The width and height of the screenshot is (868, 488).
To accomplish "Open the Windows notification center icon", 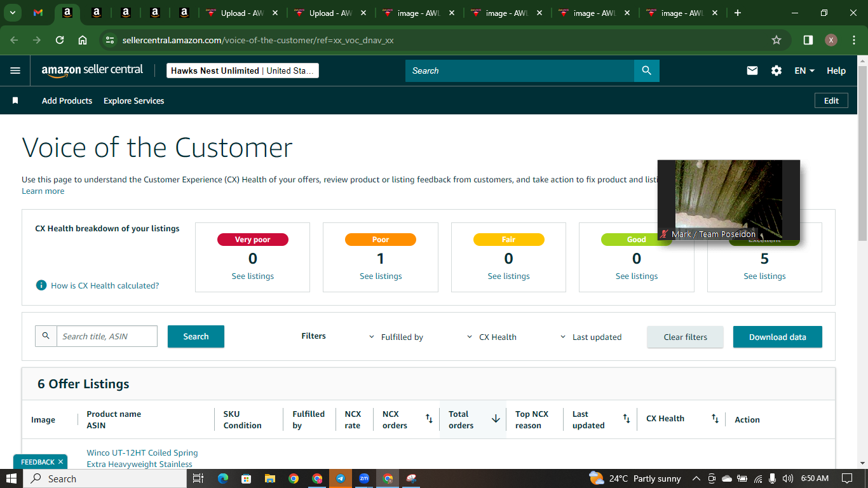I will [847, 478].
